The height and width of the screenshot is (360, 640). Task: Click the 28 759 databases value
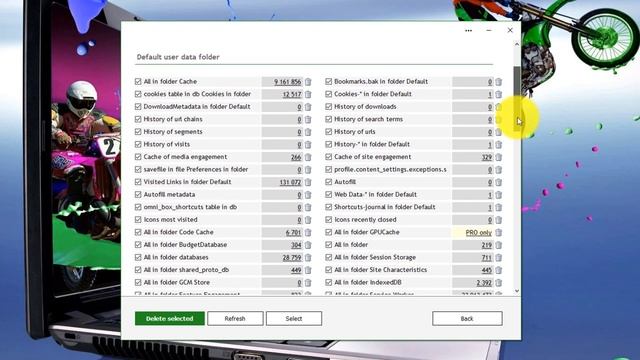[x=292, y=258]
